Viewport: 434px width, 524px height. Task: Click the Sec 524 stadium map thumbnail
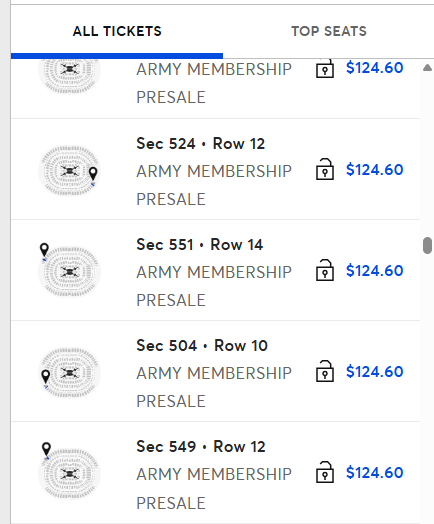(69, 171)
